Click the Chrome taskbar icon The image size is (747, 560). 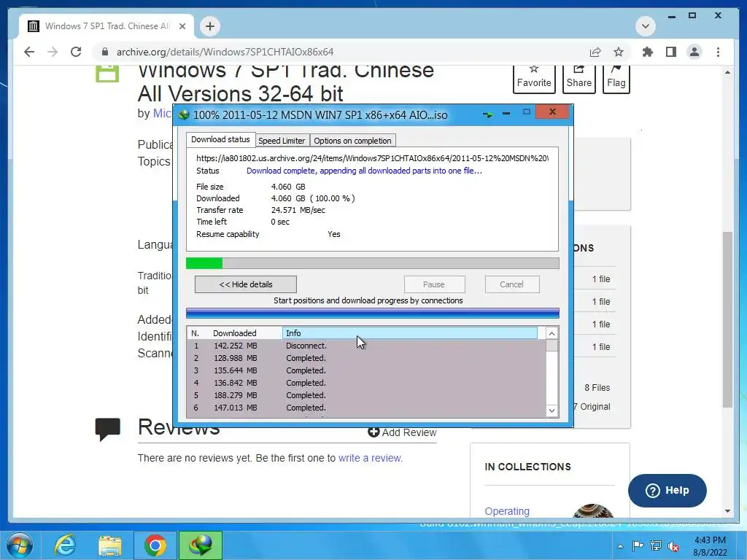(x=155, y=545)
